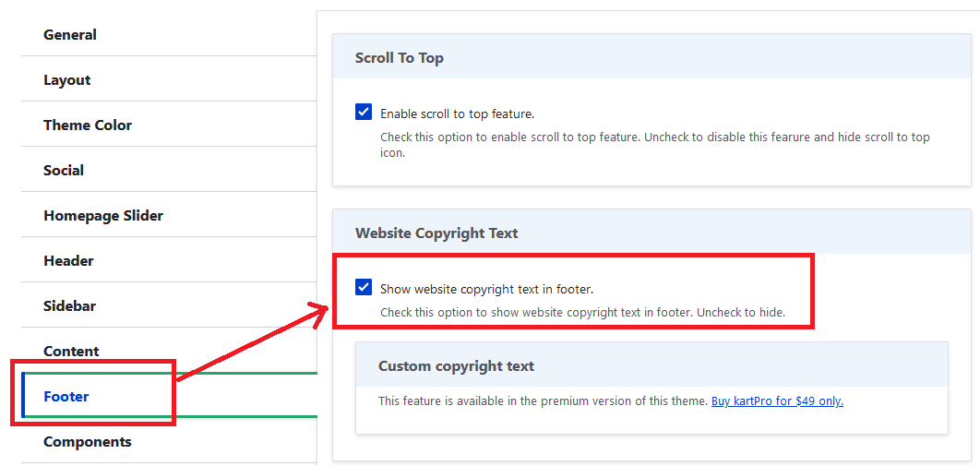980x466 pixels.
Task: Toggle the Custom copyright text panel header
Action: (456, 366)
